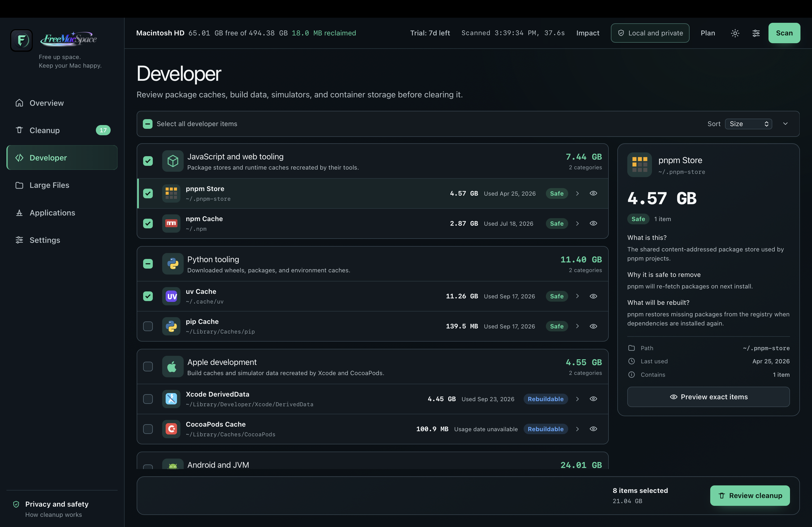The height and width of the screenshot is (527, 812).
Task: Preview uv Cache with its eye icon
Action: pos(593,296)
